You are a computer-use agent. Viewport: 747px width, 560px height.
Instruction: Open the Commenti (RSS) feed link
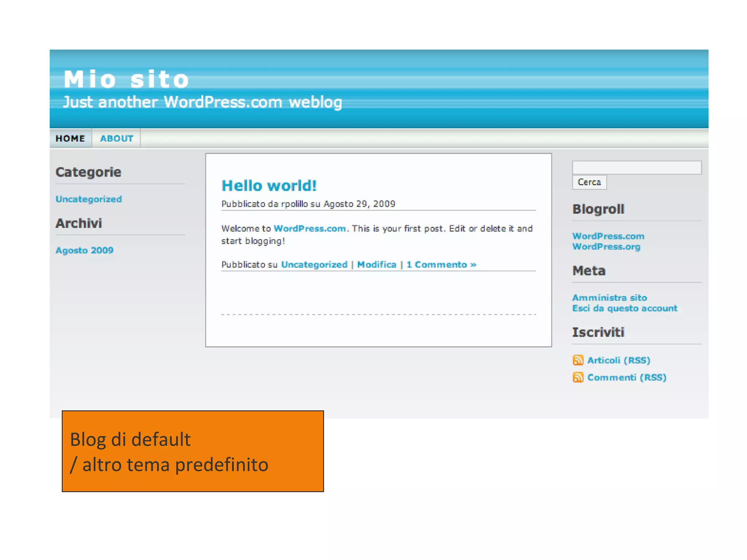tap(627, 377)
